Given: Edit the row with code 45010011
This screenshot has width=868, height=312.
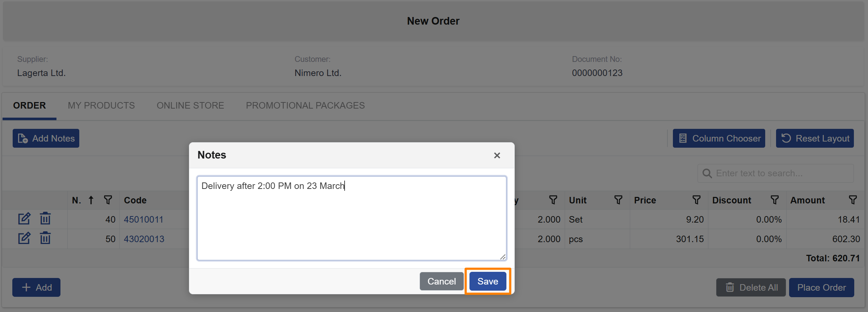Looking at the screenshot, I should pos(24,218).
